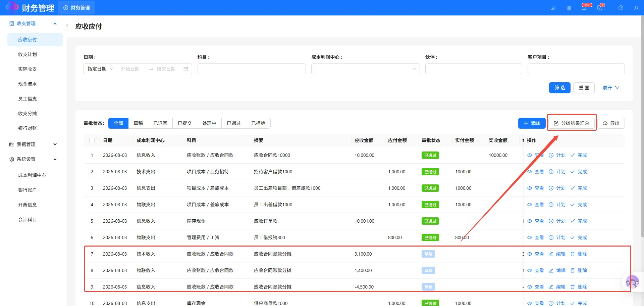Collapse the sidebar with the arrow handle

(x=67, y=26)
